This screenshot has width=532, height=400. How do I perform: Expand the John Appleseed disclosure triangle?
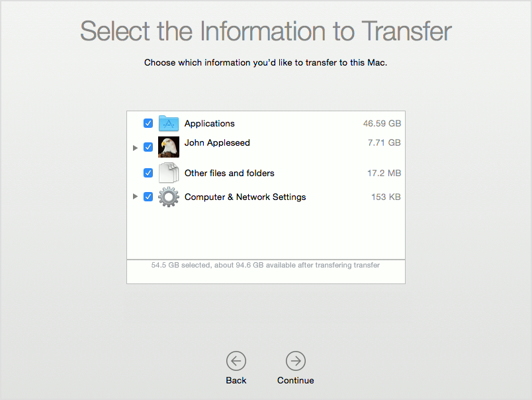(x=135, y=148)
